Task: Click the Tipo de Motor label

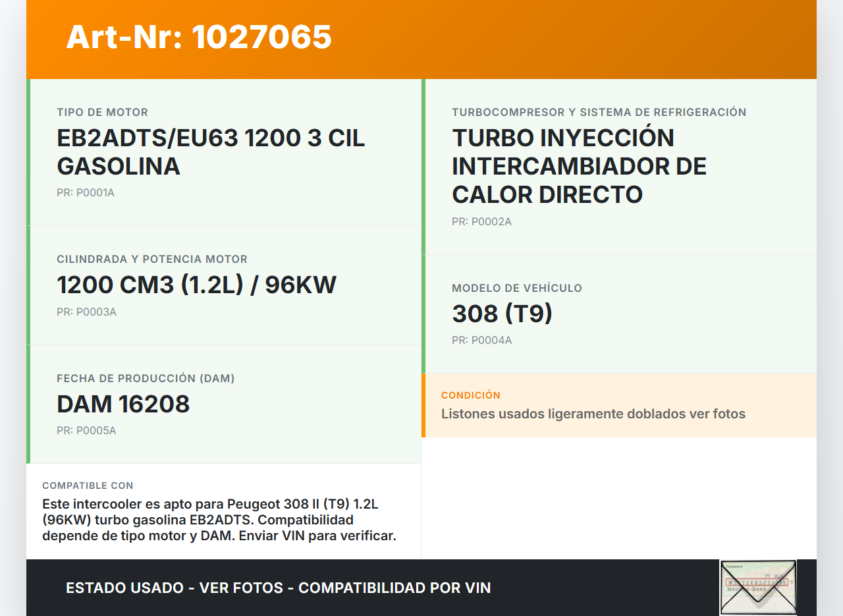Action: (x=102, y=113)
